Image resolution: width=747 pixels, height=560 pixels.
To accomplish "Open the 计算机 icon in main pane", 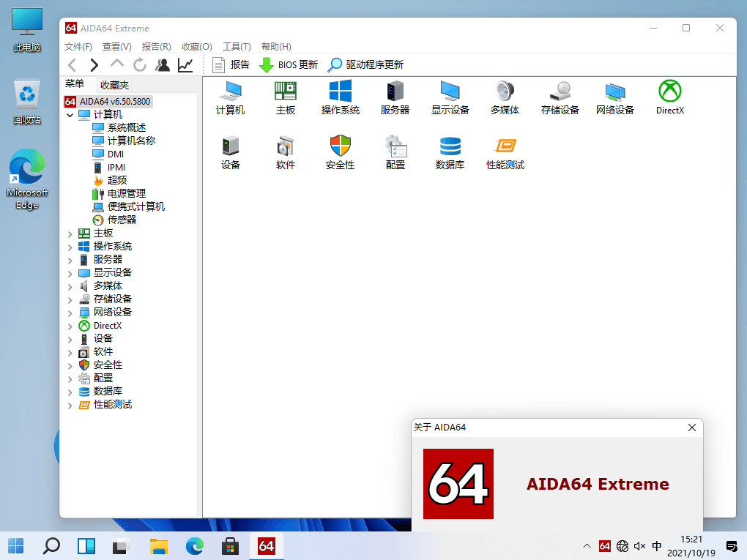I will pyautogui.click(x=231, y=97).
